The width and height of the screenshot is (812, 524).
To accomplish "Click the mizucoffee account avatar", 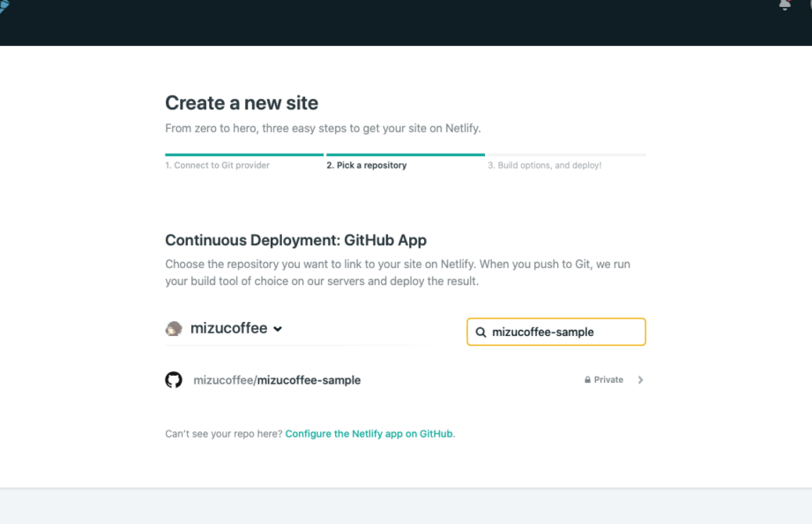I will [x=174, y=328].
